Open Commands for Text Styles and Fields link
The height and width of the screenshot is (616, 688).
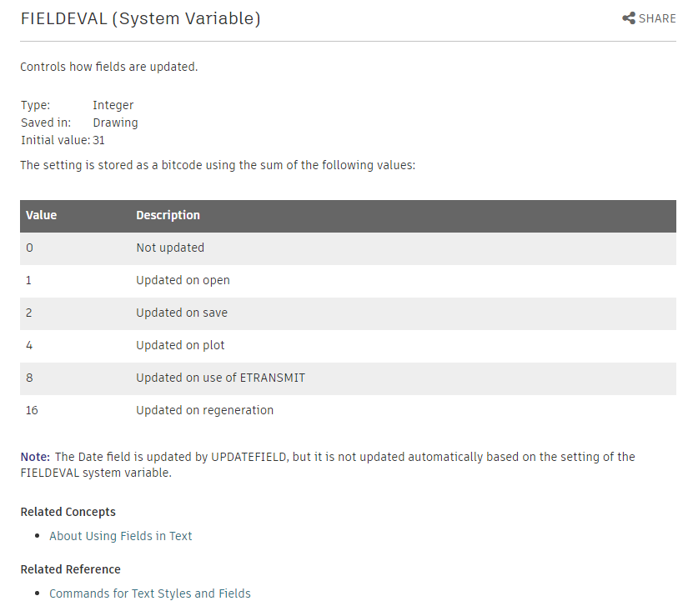[x=149, y=593]
